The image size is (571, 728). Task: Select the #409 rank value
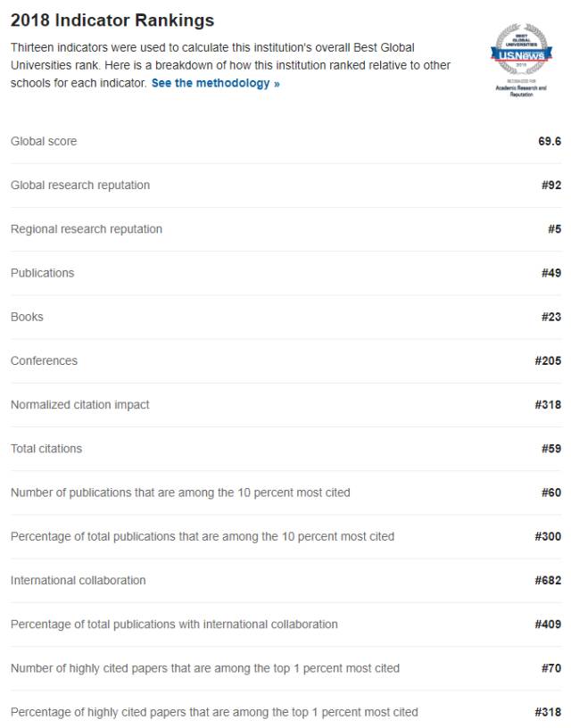(x=548, y=625)
